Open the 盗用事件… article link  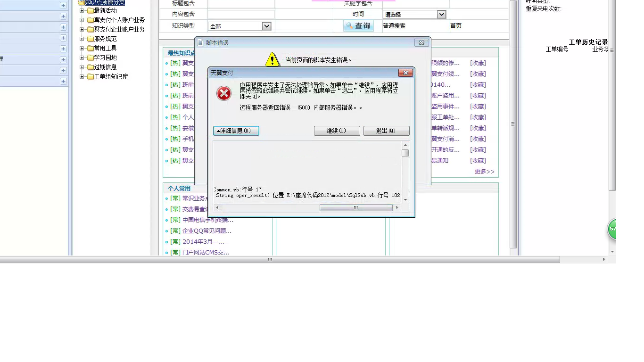446,107
